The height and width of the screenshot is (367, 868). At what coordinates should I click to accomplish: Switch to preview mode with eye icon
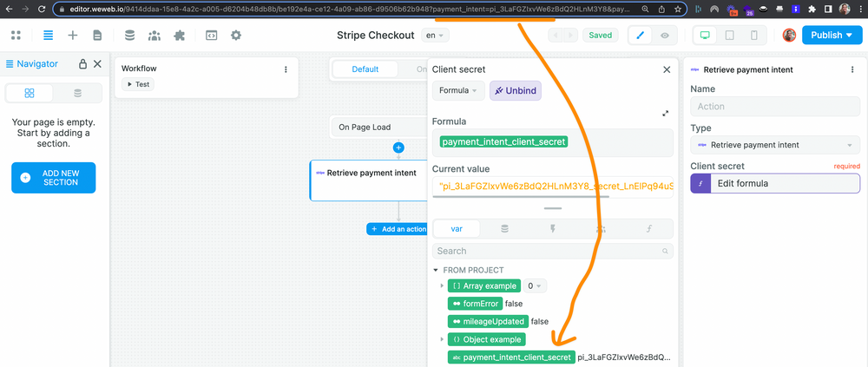pos(665,36)
